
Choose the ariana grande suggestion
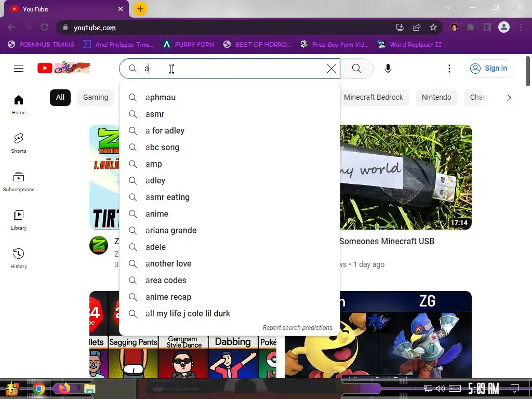point(230,230)
